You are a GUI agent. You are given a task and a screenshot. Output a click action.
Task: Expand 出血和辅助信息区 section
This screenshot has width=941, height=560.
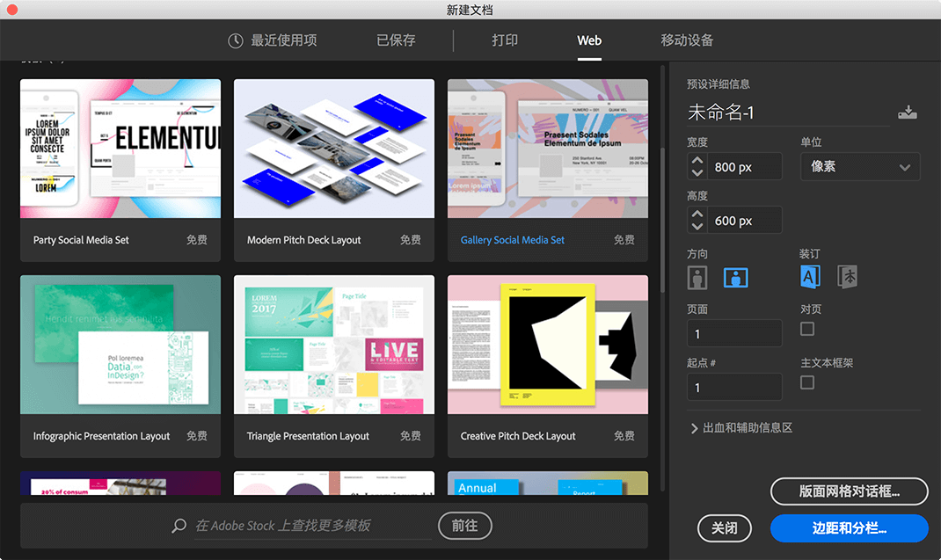click(x=741, y=428)
